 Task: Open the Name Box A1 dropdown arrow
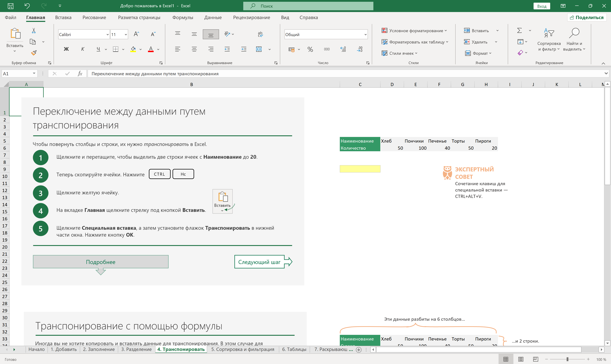point(34,74)
